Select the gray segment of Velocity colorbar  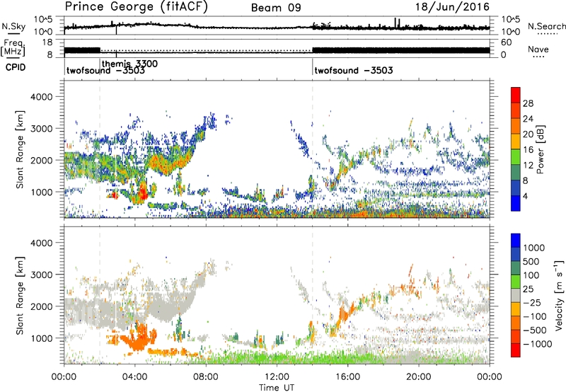pyautogui.click(x=516, y=296)
